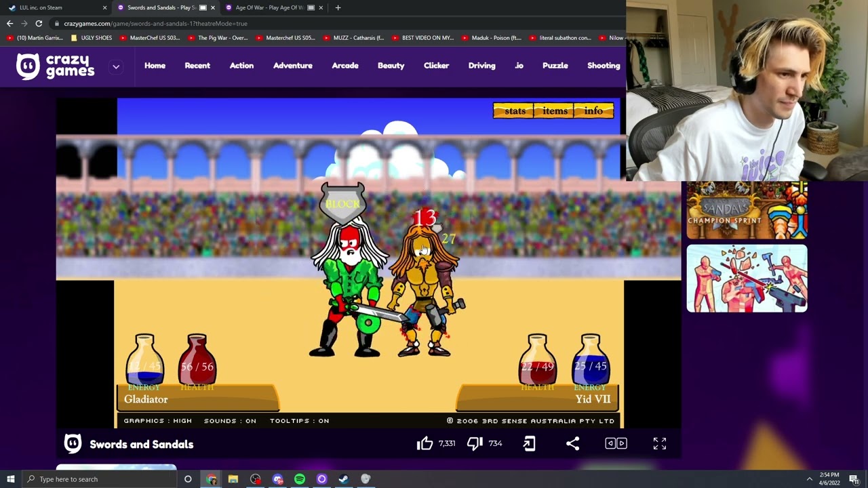Close the LUL inc. on Steam tab

104,7
